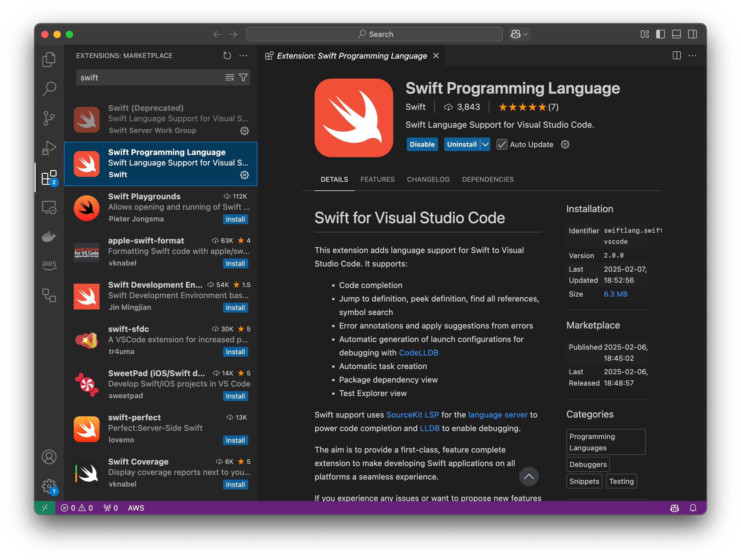This screenshot has height=560, width=741.
Task: Refresh the extensions marketplace list
Action: click(x=227, y=56)
